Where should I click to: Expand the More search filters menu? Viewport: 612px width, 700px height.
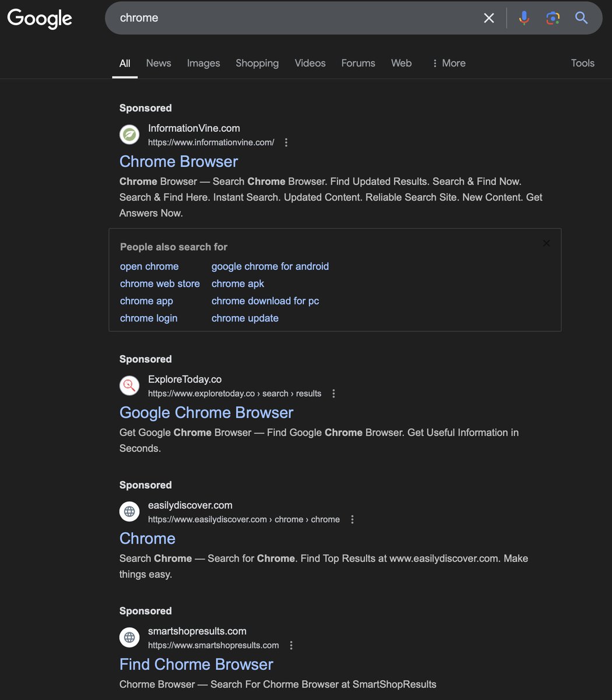click(x=448, y=63)
